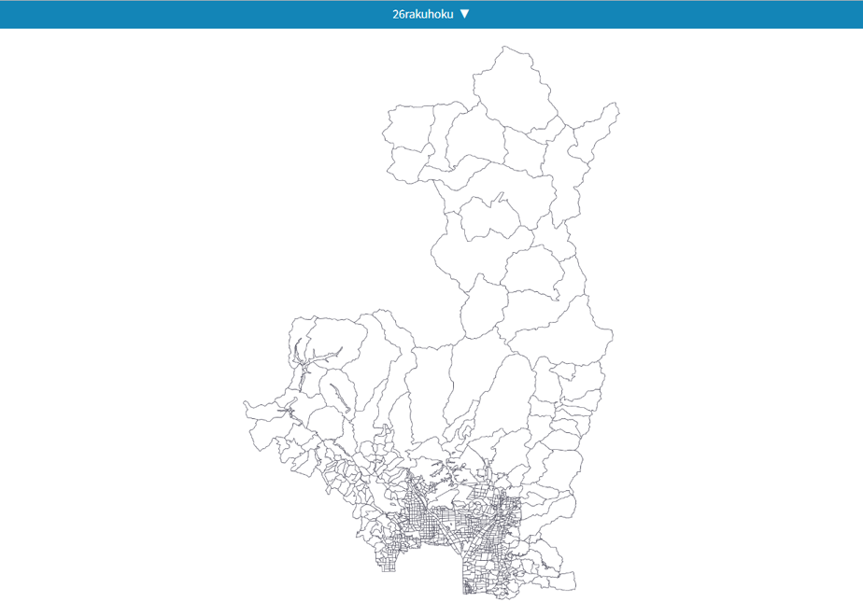Open the 26rakuhoku dropdown arrow
863x616 pixels.
464,14
